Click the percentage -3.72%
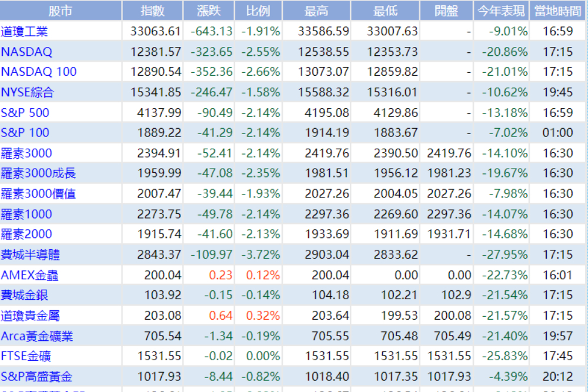Screen dimensions: 588x392 pos(260,255)
